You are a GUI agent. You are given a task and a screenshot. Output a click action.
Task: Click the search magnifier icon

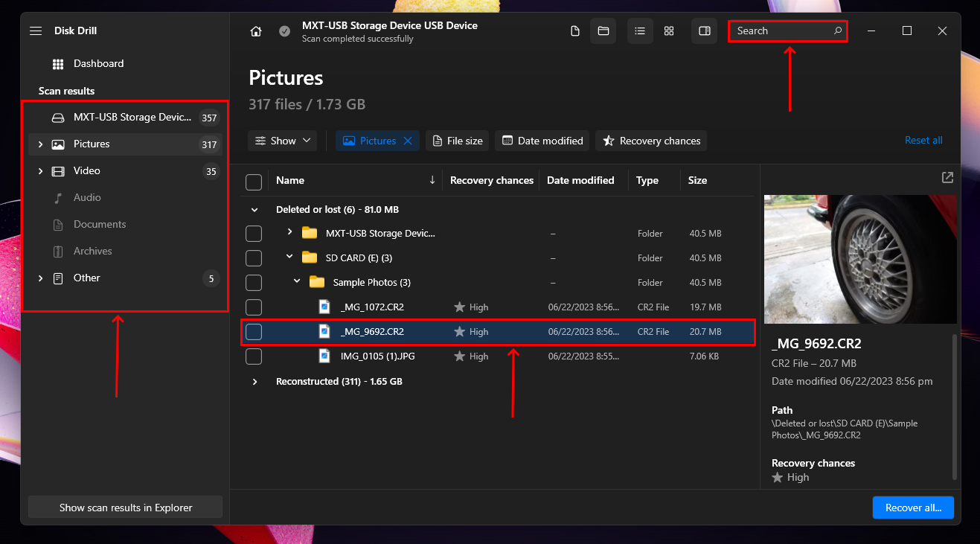(837, 31)
